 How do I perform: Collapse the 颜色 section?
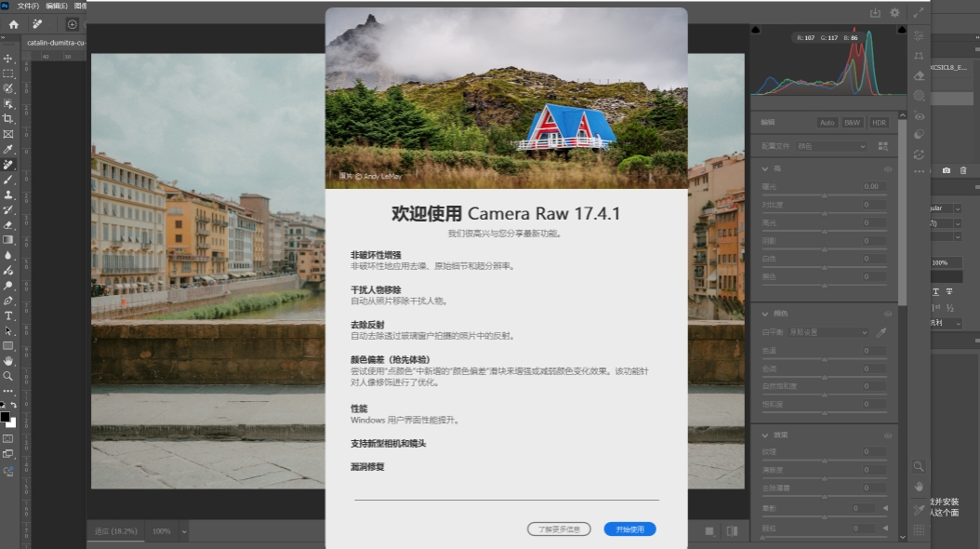coord(765,314)
